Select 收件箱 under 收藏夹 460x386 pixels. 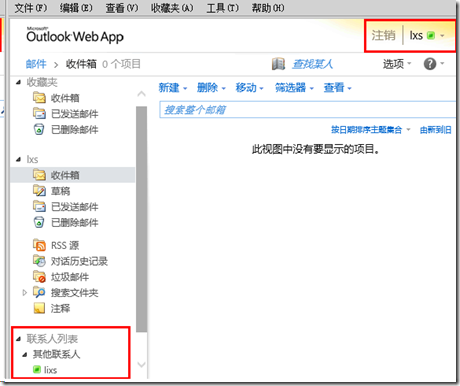coord(65,98)
